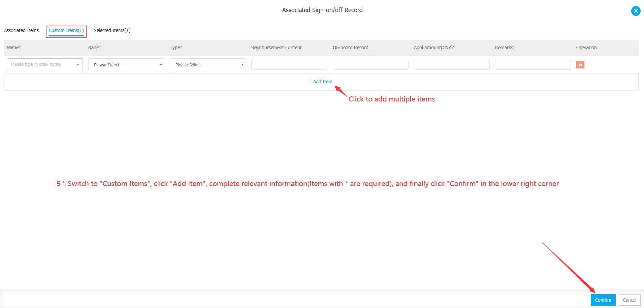Focus the Reimbursement Content input field
The width and height of the screenshot is (644, 308).
[289, 65]
